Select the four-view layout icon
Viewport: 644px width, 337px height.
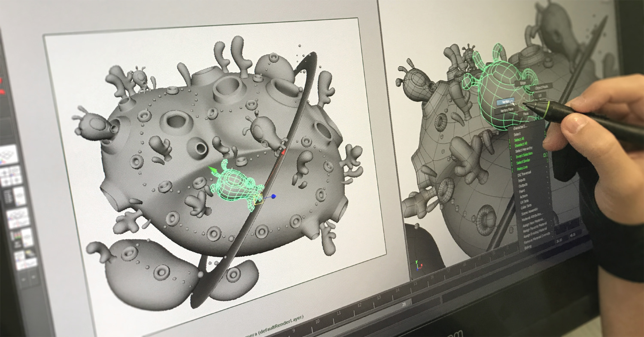click(11, 176)
